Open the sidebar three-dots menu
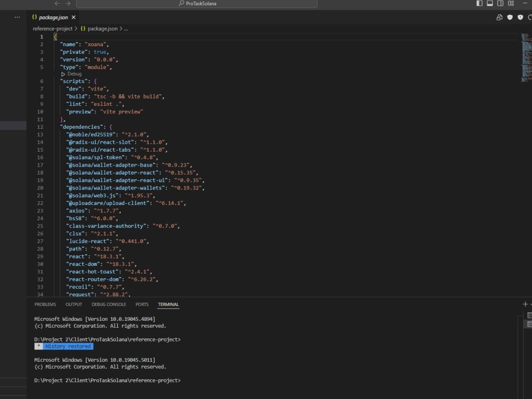Viewport: 532px width, 399px height. tap(18, 18)
